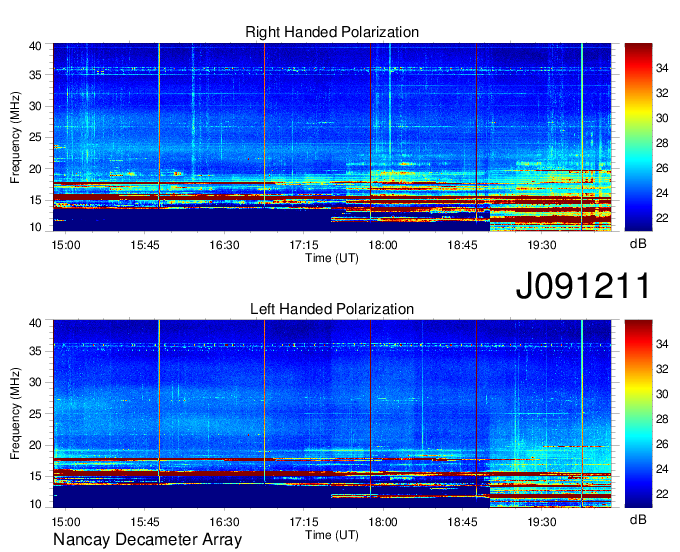Pick the 30 dB value on the upper colorbar
Screen dimensions: 680x552
[x=662, y=118]
